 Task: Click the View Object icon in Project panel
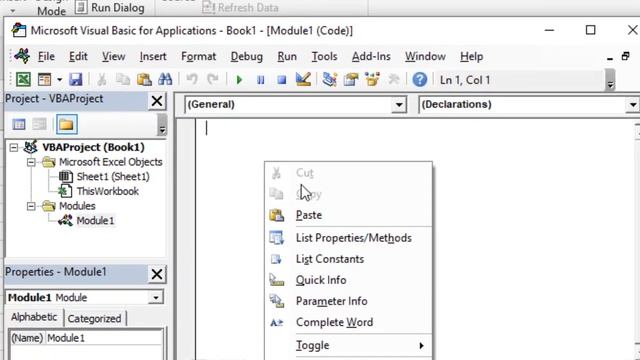pos(40,124)
